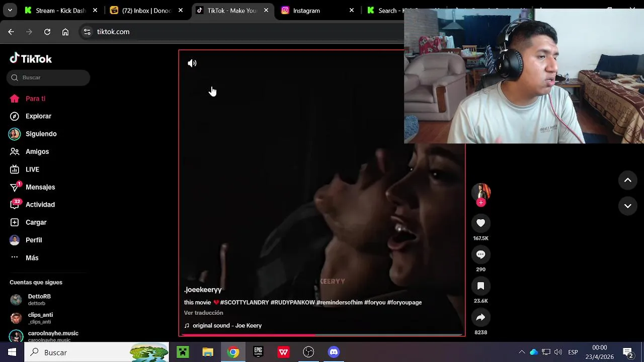Screen dimensions: 644x362
Task: Close the TikTok tab
Action: (x=266, y=10)
